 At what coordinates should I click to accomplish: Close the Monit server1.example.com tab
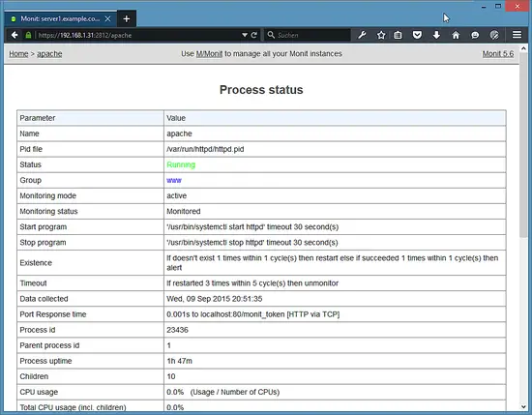107,19
